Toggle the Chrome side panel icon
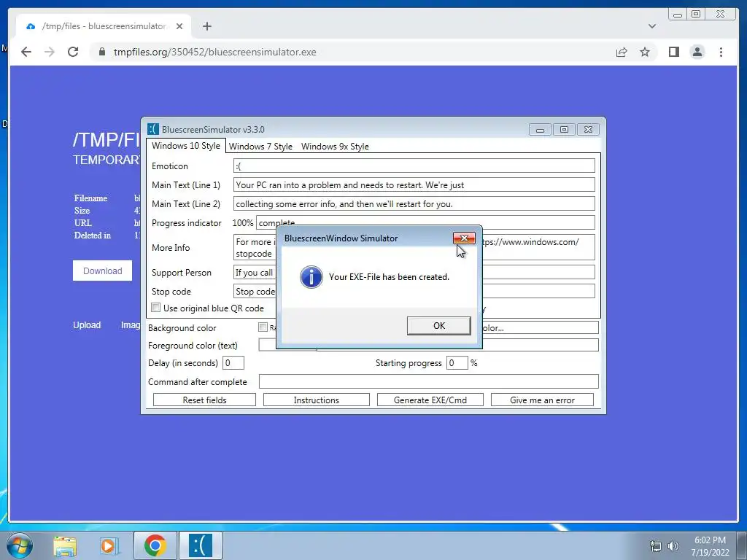 (x=673, y=52)
